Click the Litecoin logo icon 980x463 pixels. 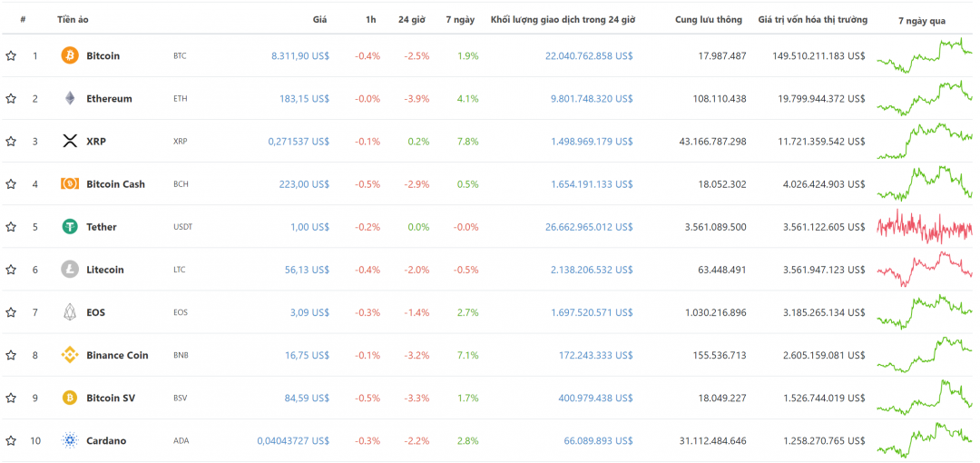pyautogui.click(x=70, y=270)
